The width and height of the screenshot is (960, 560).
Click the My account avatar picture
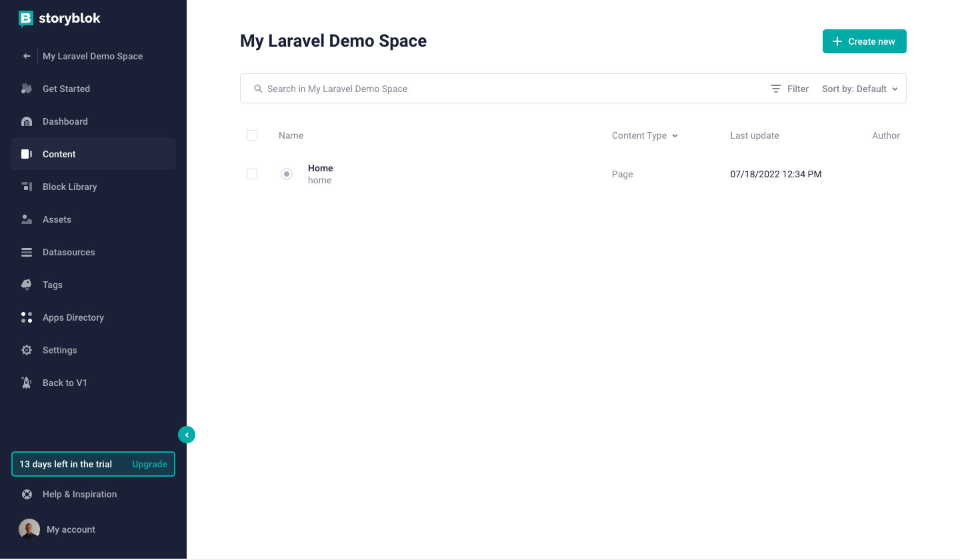click(29, 529)
